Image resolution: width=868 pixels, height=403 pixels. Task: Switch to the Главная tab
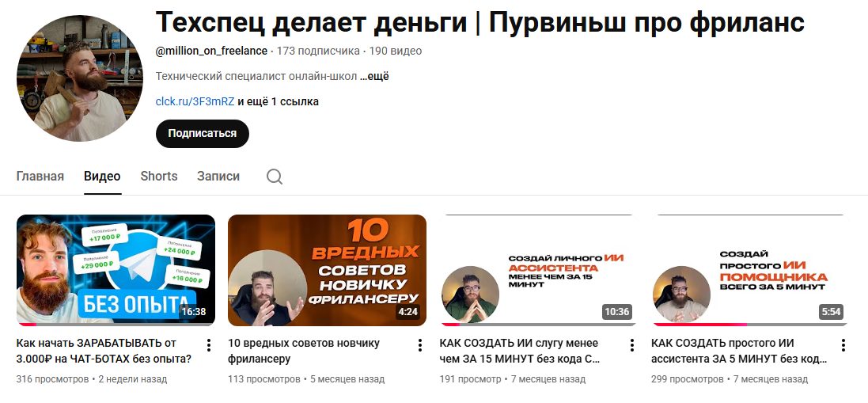pos(40,177)
